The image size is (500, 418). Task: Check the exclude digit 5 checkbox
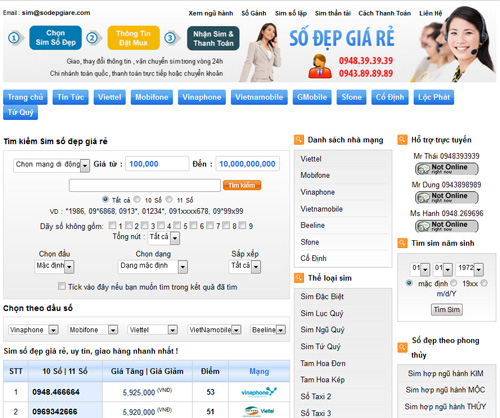pyautogui.click(x=177, y=225)
